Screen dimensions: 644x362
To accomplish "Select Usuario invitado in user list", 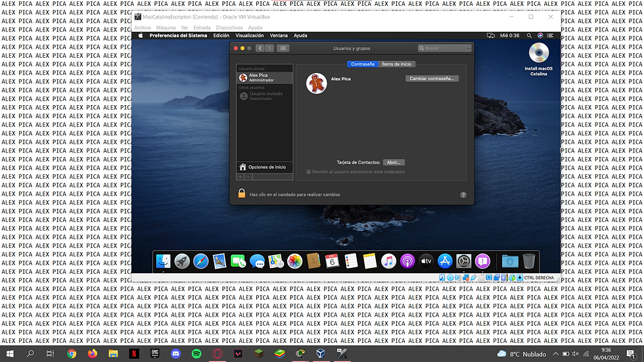I will coord(264,96).
